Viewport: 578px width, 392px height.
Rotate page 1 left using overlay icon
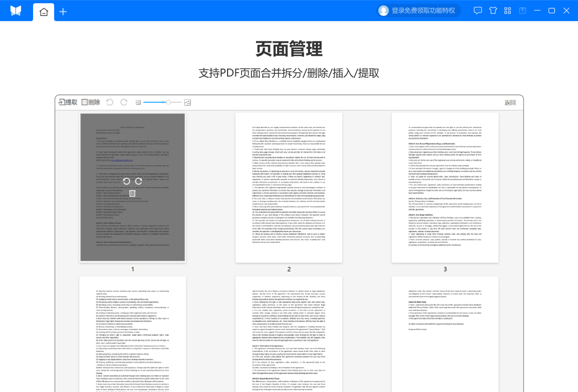(x=126, y=181)
